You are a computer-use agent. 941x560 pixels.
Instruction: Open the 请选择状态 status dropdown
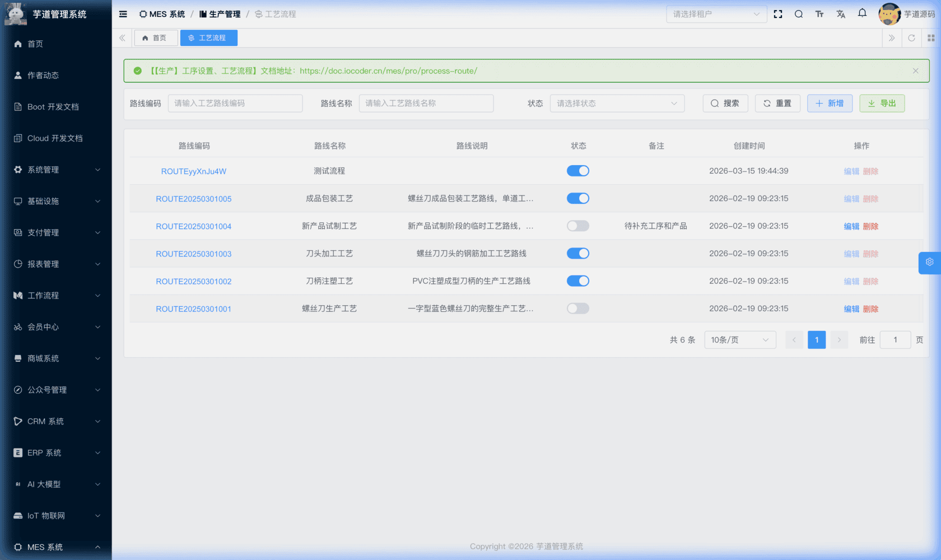(617, 103)
